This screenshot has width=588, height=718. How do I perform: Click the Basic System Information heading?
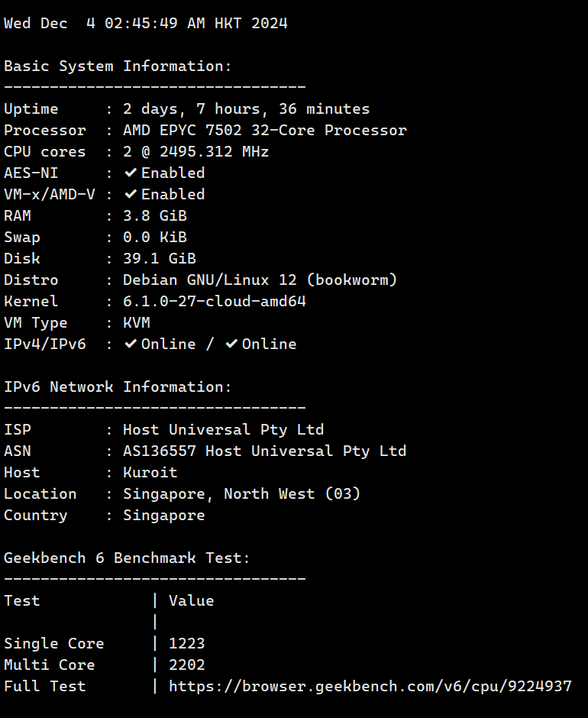tap(118, 66)
